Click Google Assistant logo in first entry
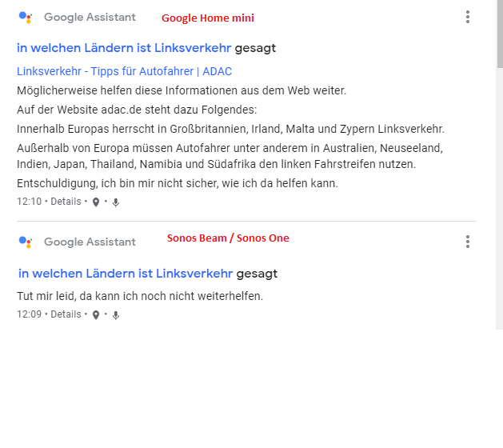The image size is (503, 448). point(26,18)
